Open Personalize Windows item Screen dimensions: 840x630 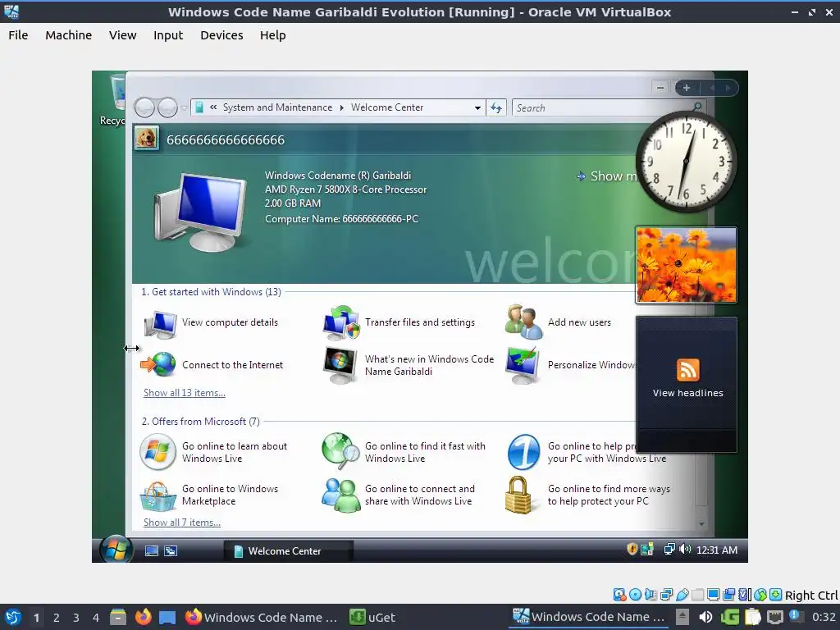point(569,365)
